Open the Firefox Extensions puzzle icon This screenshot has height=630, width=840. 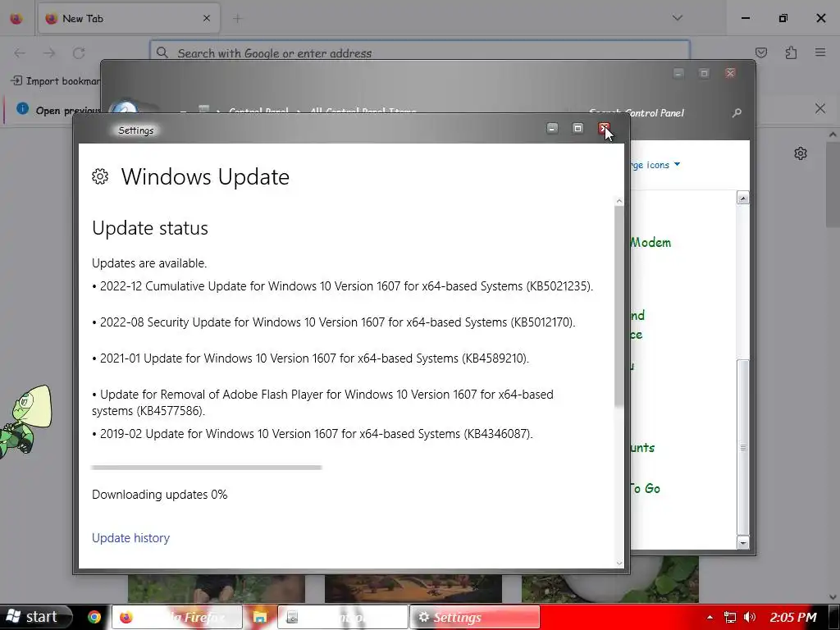(791, 52)
